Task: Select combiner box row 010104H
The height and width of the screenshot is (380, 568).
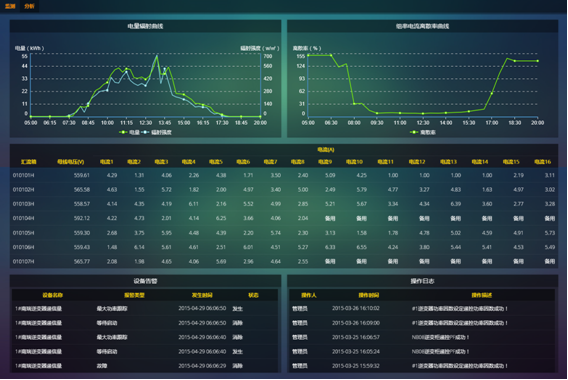Action: coord(284,218)
